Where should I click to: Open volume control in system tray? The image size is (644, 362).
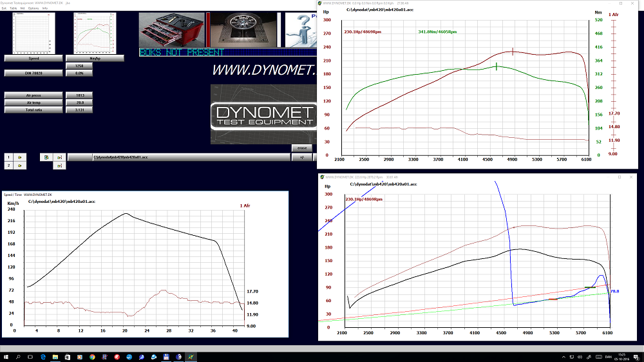(580, 357)
